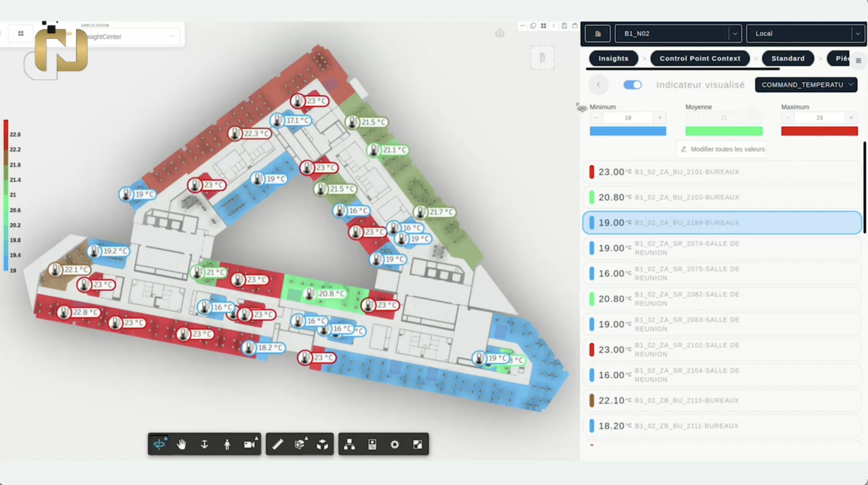This screenshot has width=868, height=485.
Task: Select the orbit rotation tool
Action: [159, 444]
